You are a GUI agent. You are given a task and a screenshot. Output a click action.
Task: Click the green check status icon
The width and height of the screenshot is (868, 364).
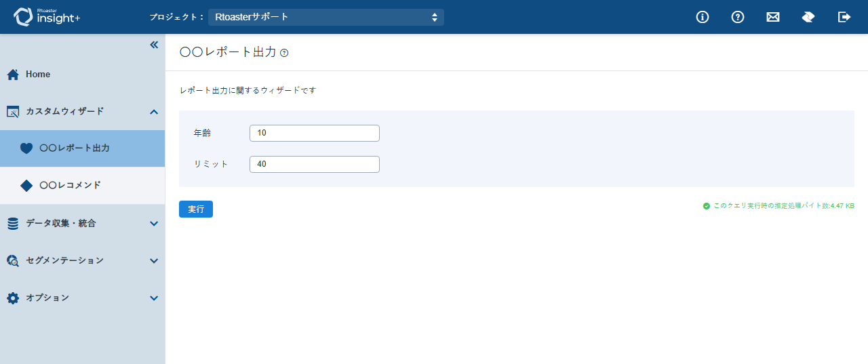pos(707,206)
